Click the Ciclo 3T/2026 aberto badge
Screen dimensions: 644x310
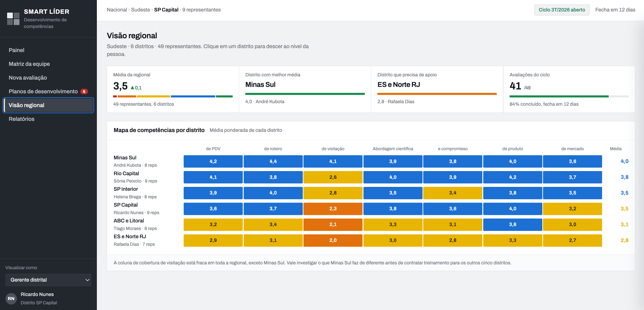click(x=562, y=10)
